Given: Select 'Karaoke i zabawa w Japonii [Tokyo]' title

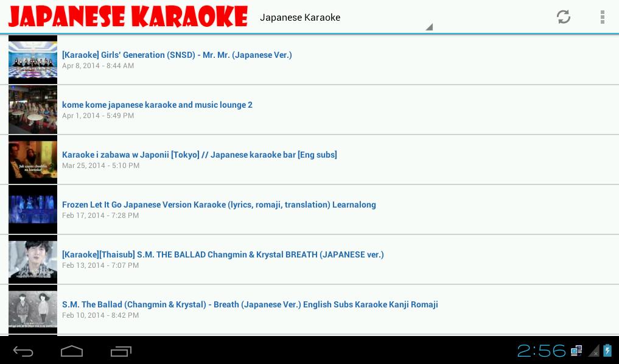Looking at the screenshot, I should (x=200, y=155).
